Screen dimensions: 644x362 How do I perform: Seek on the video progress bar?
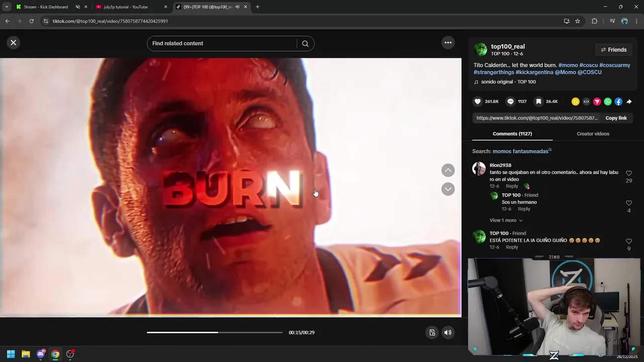215,332
